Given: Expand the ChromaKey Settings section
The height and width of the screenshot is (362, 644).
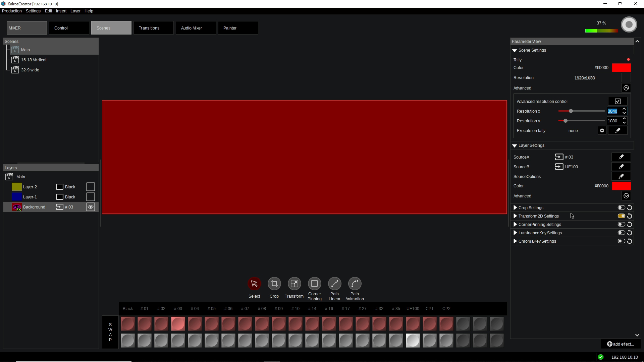Looking at the screenshot, I should [515, 241].
